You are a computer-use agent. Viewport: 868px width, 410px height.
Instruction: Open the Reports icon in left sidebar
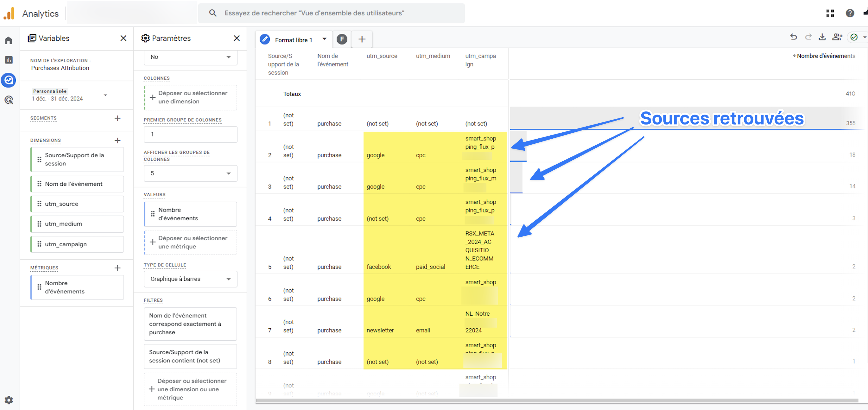(x=9, y=60)
